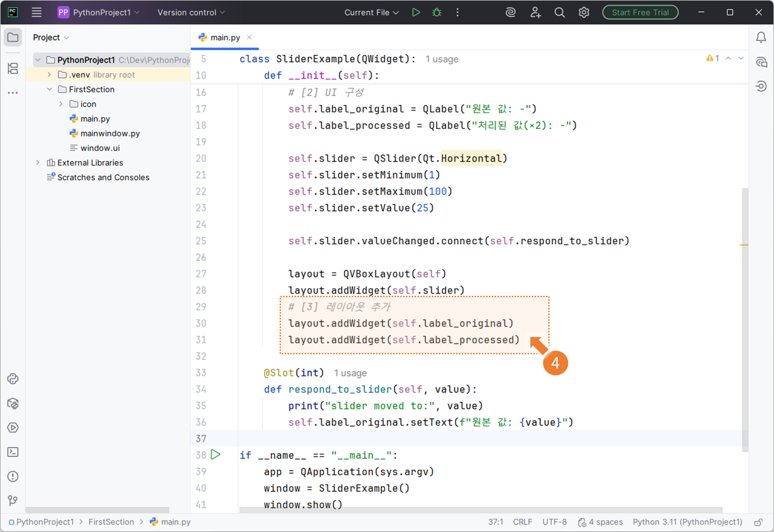Expand the icon folder

(x=61, y=104)
